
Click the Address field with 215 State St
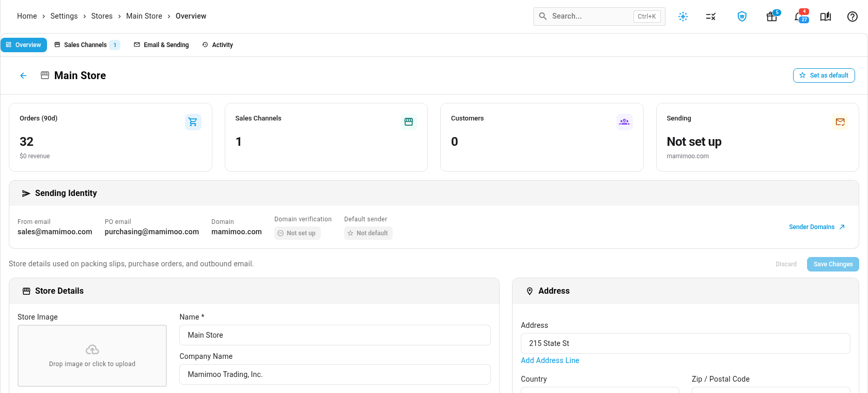click(x=686, y=343)
